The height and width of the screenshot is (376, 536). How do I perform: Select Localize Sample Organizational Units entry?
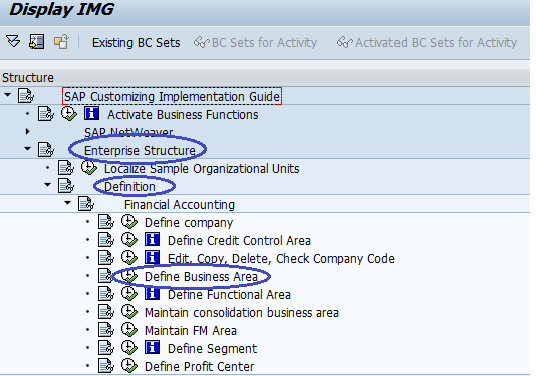tap(202, 169)
